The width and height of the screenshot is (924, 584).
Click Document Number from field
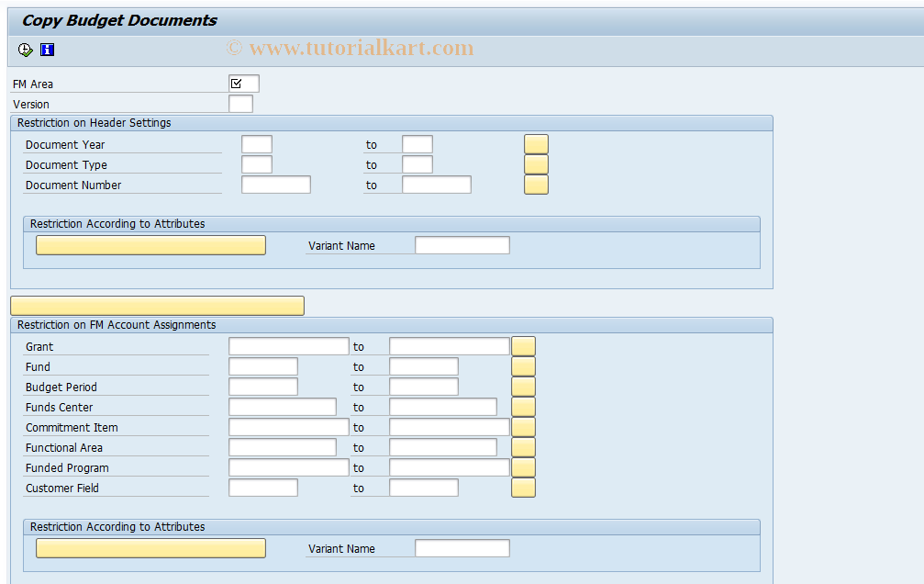pyautogui.click(x=276, y=185)
